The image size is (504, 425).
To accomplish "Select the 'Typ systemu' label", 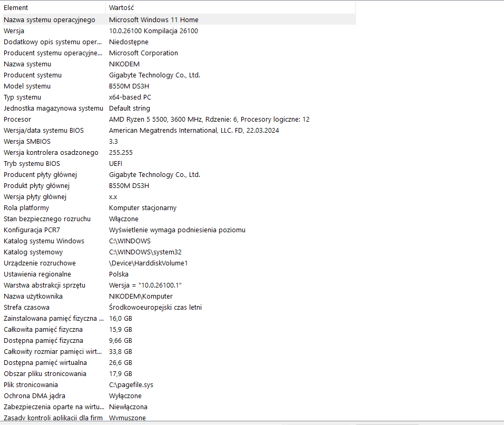I will pyautogui.click(x=23, y=97).
